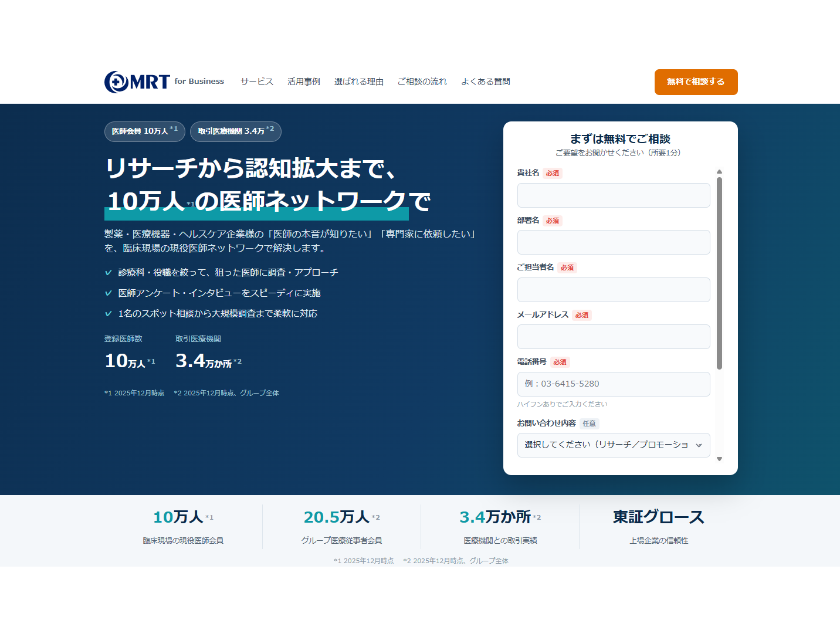The image size is (840, 630).
Task: Open the 活用事例 navigation link
Action: tap(304, 82)
